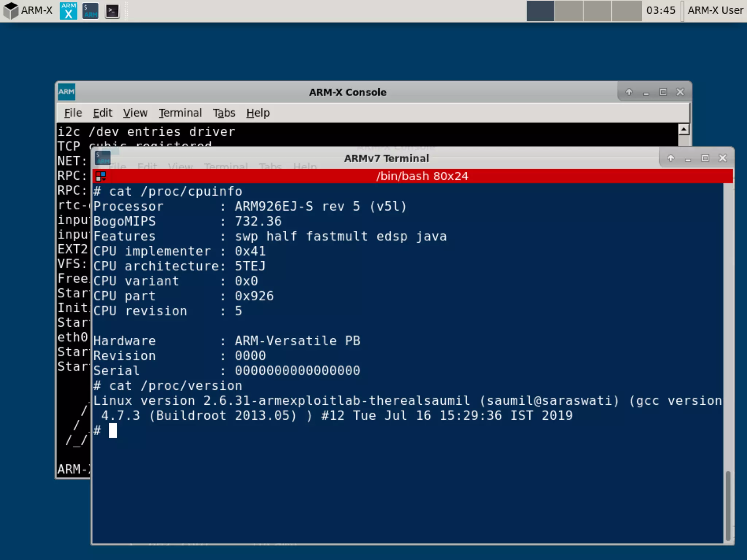747x560 pixels.
Task: Open the Terminal menu in ARM-X Console
Action: click(x=180, y=113)
